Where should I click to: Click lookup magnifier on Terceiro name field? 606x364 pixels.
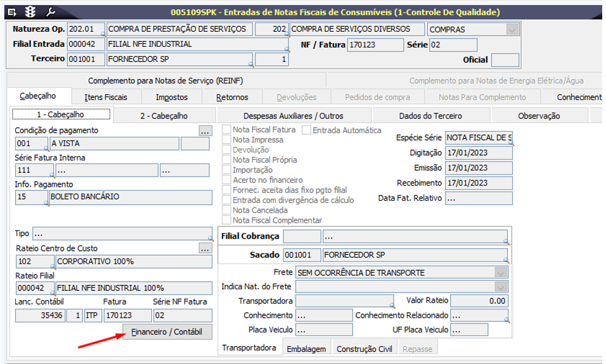251,64
